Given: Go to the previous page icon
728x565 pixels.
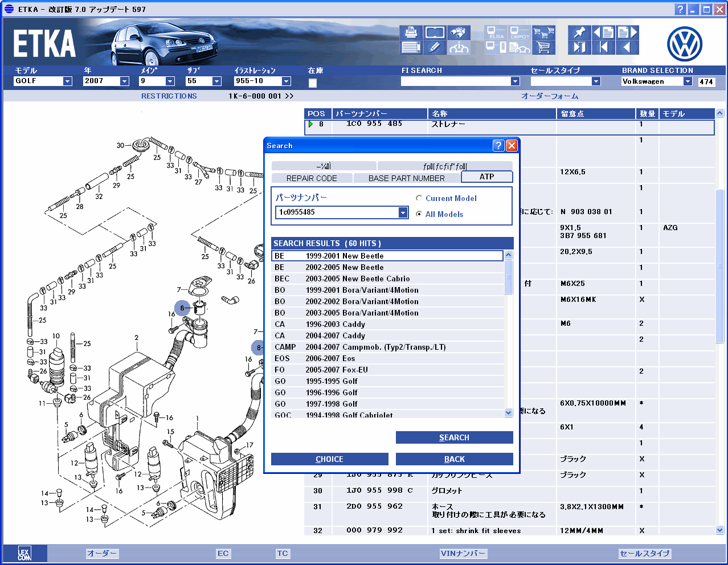Looking at the screenshot, I should [603, 32].
